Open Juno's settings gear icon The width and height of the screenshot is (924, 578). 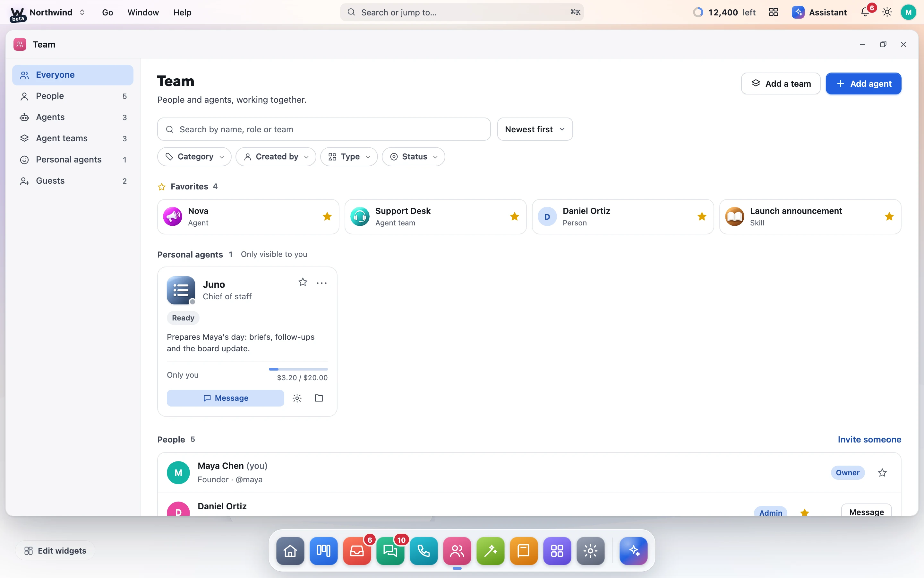[x=297, y=398]
